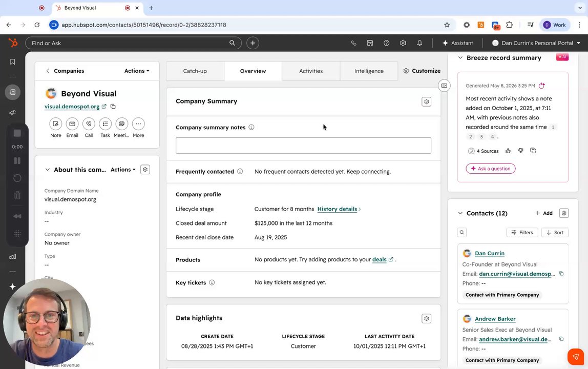Open Company Summary card settings gear
This screenshot has height=369, width=588.
[x=426, y=101]
